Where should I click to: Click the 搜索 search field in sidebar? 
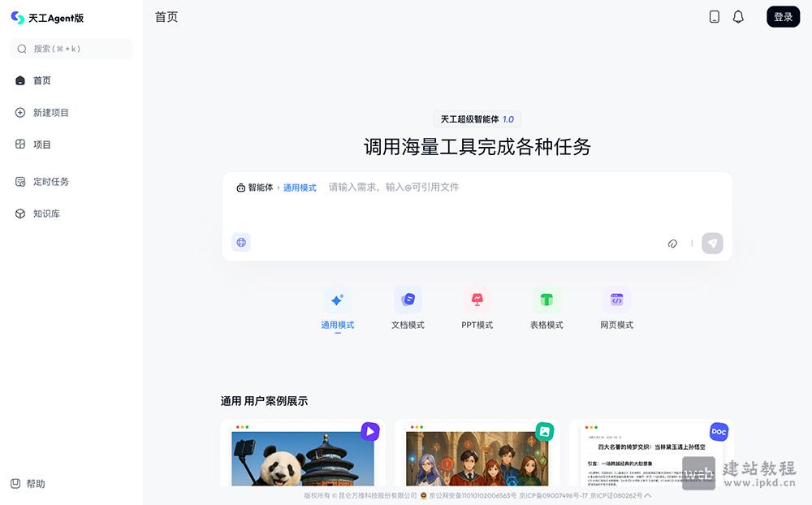pyautogui.click(x=71, y=49)
